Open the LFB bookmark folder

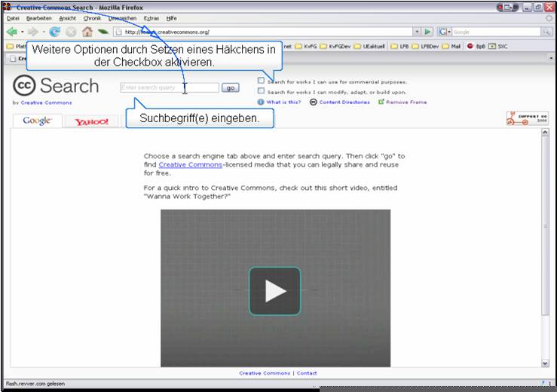click(403, 46)
